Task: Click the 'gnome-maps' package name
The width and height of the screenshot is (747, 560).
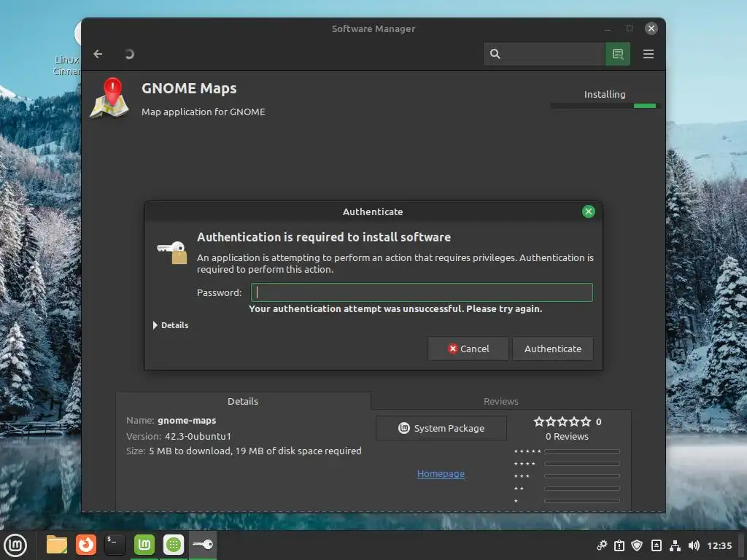Action: point(187,421)
